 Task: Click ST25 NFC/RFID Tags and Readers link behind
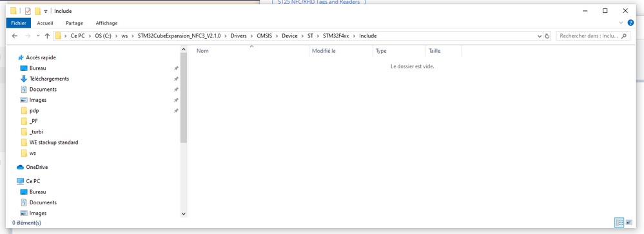click(318, 2)
